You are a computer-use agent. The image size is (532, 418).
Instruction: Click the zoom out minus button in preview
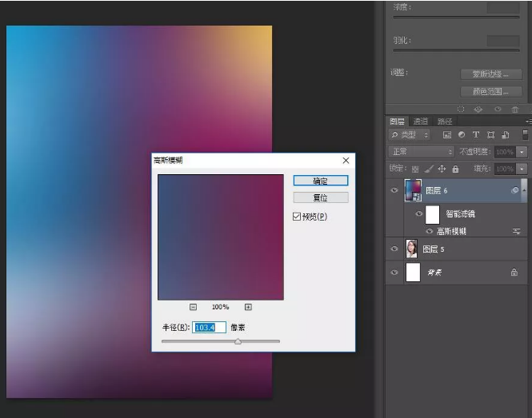point(194,307)
